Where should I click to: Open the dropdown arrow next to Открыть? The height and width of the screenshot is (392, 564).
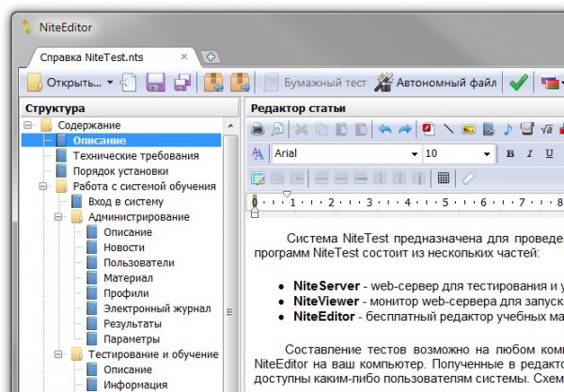110,83
